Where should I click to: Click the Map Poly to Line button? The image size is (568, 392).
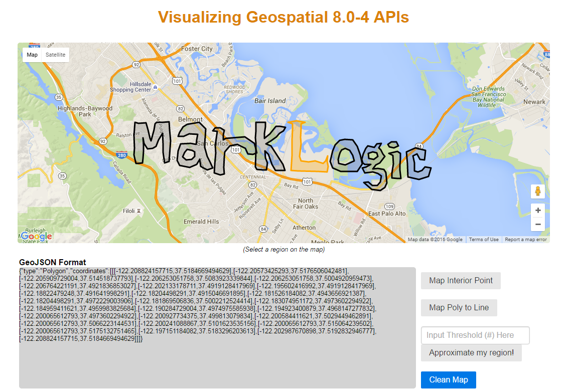point(459,308)
